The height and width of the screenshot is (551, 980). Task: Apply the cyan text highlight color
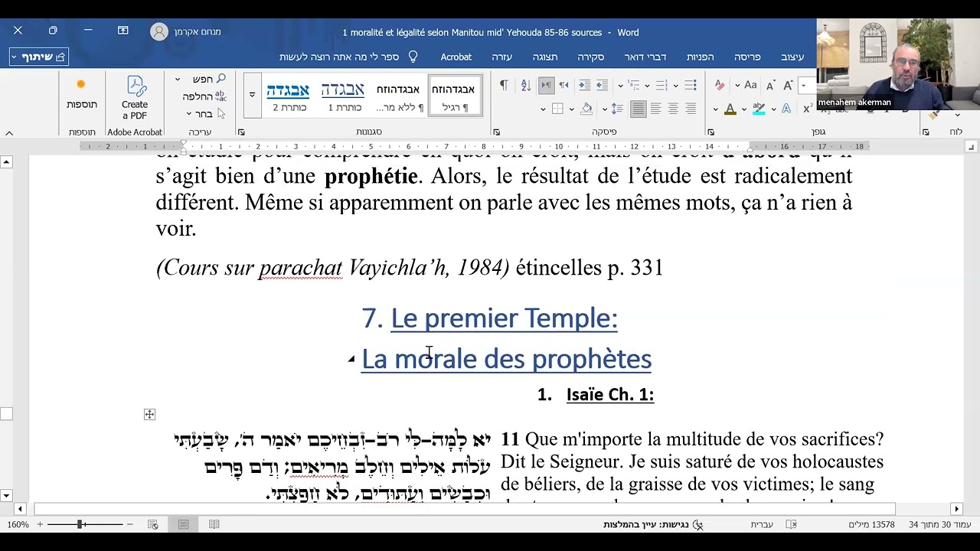(759, 109)
